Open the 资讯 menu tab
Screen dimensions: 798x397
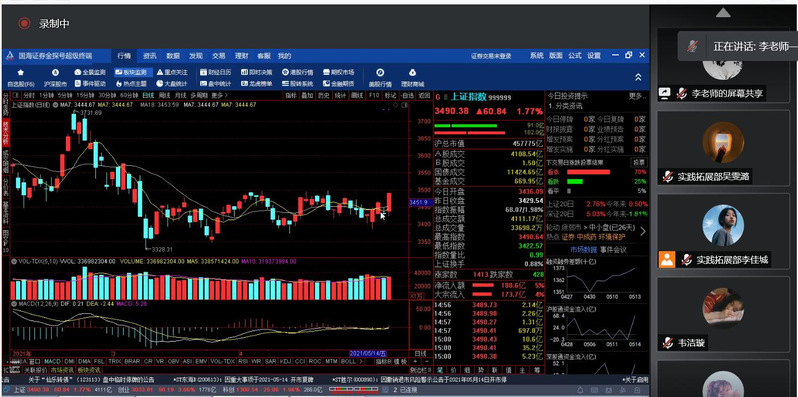(x=150, y=55)
